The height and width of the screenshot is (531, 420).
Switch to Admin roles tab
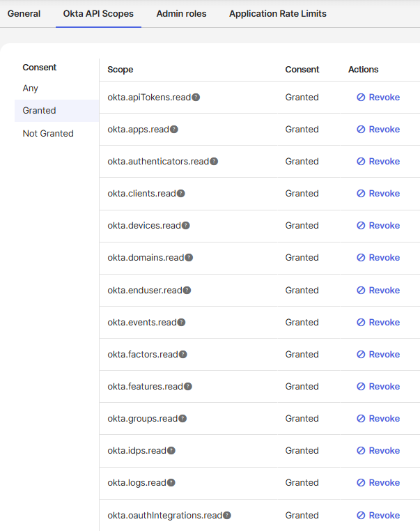pos(181,13)
